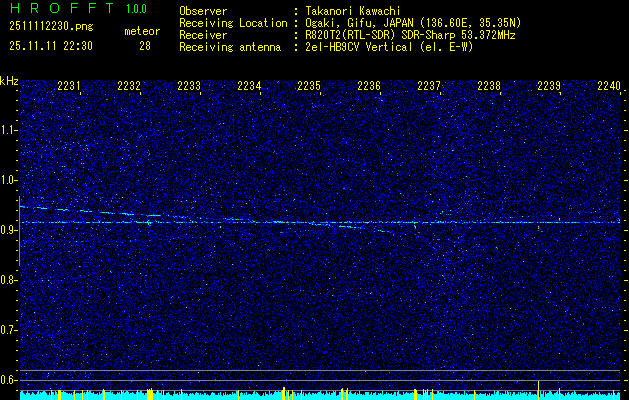Click time marker 2233
This screenshot has height=400, width=629.
(189, 85)
